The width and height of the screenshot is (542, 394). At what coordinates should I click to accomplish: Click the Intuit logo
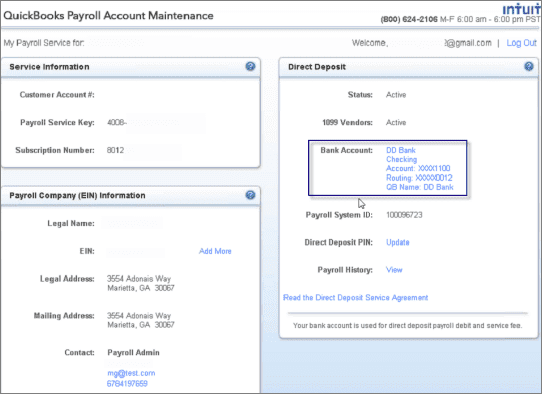click(x=522, y=9)
